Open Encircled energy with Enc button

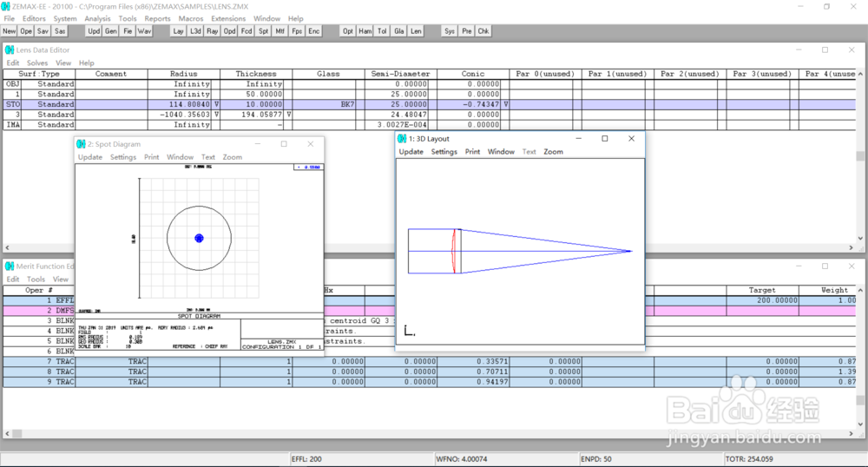(314, 31)
